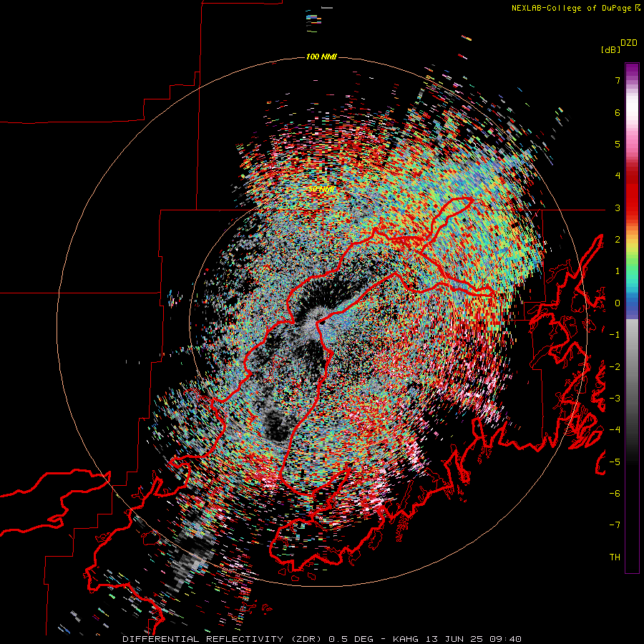Select the 5 value on the color scale
The width and height of the screenshot is (644, 644).
click(x=618, y=144)
